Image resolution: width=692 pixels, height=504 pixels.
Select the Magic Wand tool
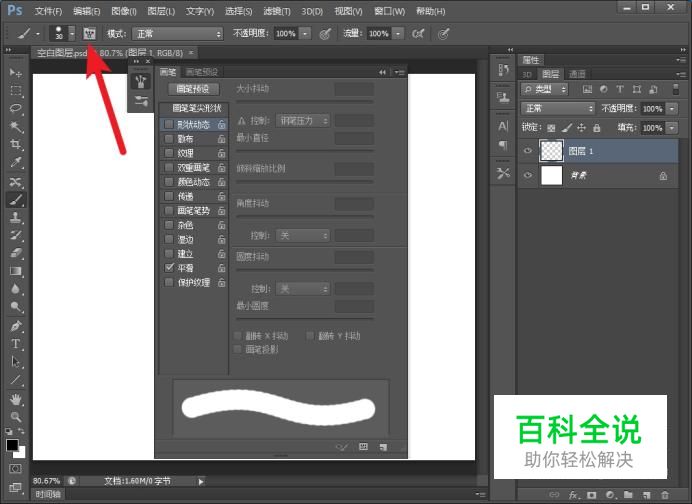[x=16, y=127]
